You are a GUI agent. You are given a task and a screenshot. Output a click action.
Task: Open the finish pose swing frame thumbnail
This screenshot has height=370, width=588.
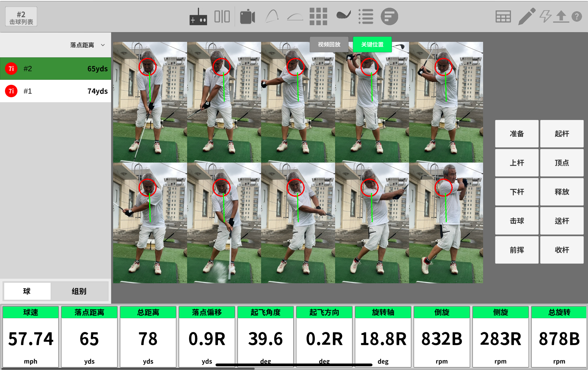coord(446,223)
